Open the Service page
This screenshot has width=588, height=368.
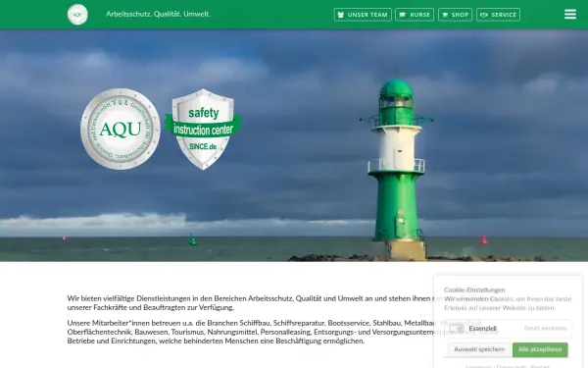(x=499, y=15)
